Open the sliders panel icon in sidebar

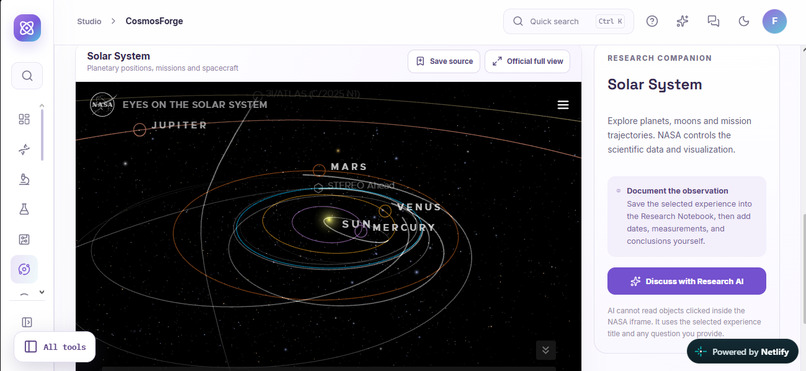coord(24,239)
